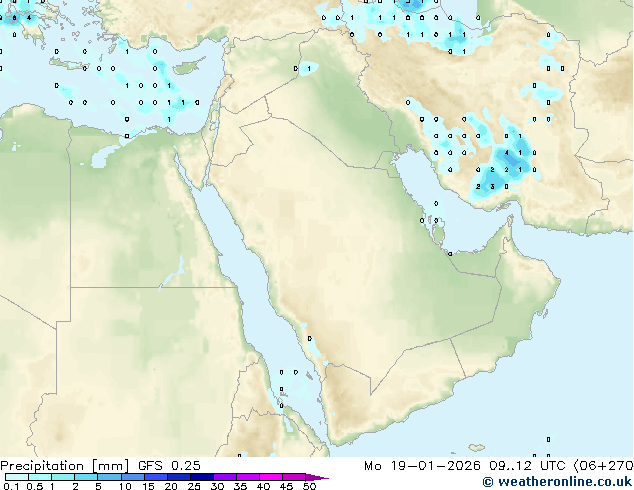Click the 'Precipitation [mm]' title text
The width and height of the screenshot is (634, 490).
pos(64,466)
